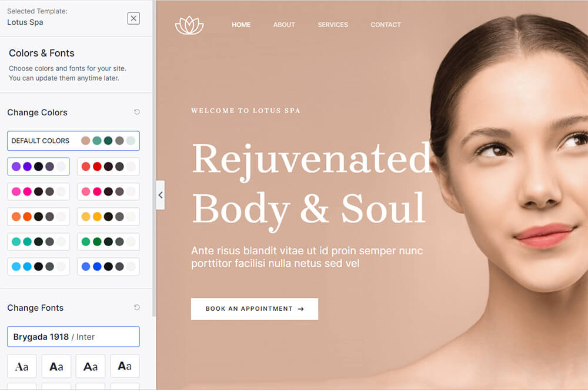Choose the purple color palette

pos(38,167)
